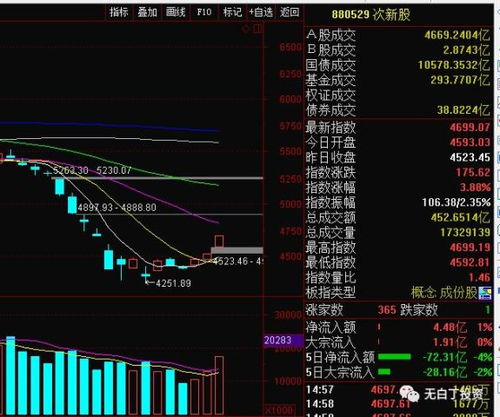500x417 pixels.
Task: Click the 返回 back button
Action: 289,12
